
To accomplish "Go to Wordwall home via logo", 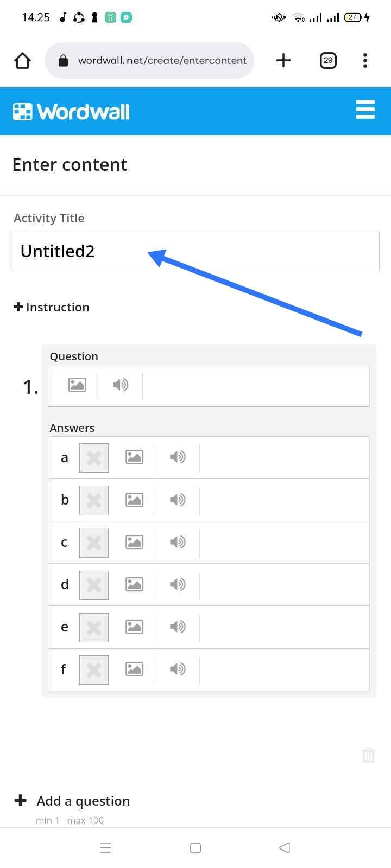I will point(71,112).
